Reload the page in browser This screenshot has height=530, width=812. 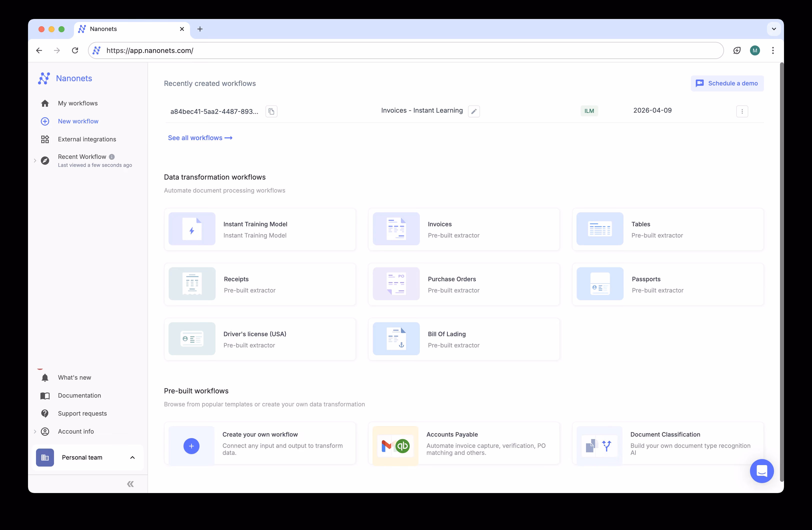pyautogui.click(x=75, y=50)
